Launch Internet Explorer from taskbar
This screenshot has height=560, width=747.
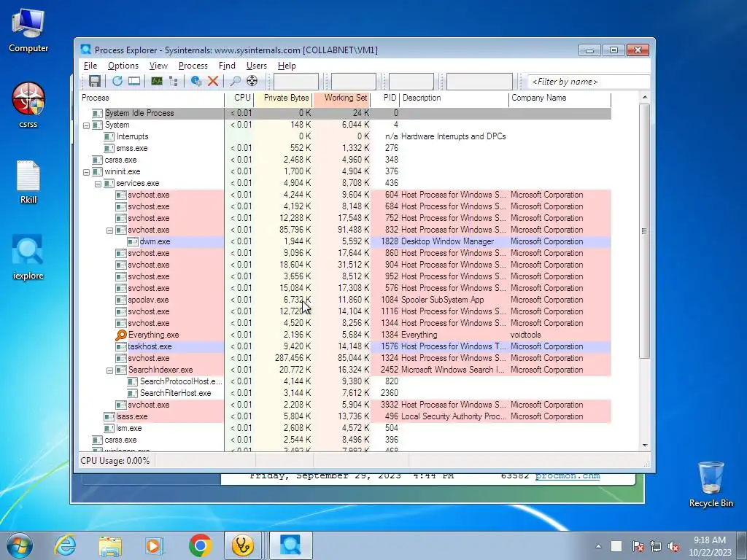tap(65, 545)
